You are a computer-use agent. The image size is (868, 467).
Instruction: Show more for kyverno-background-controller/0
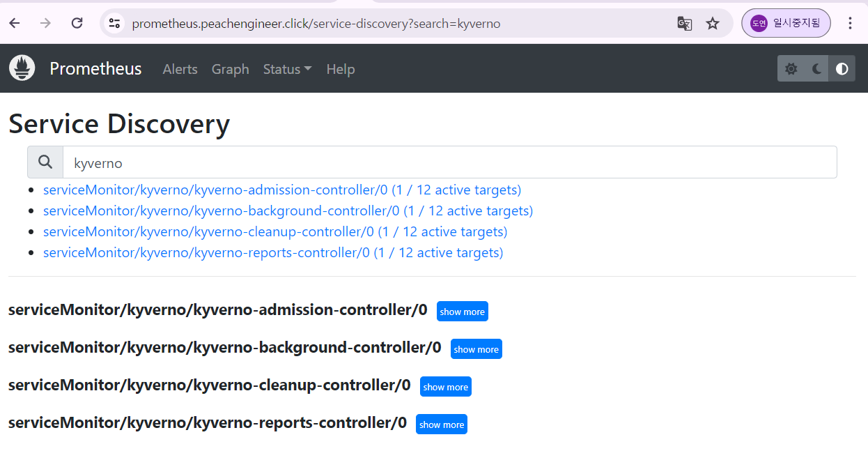(x=476, y=349)
